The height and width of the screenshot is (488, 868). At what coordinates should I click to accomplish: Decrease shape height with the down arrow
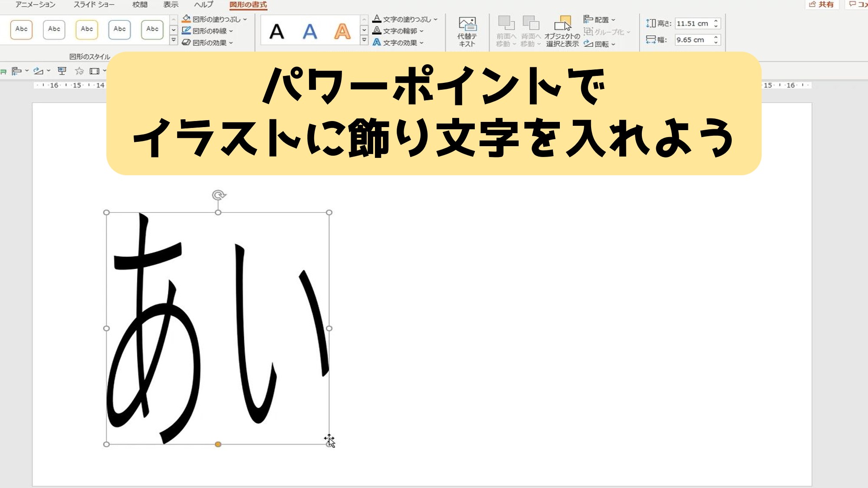pyautogui.click(x=716, y=26)
